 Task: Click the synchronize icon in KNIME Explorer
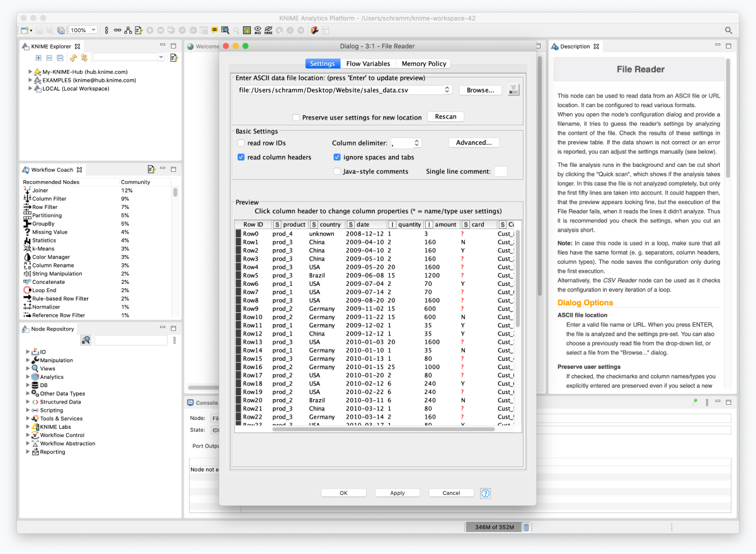(84, 58)
